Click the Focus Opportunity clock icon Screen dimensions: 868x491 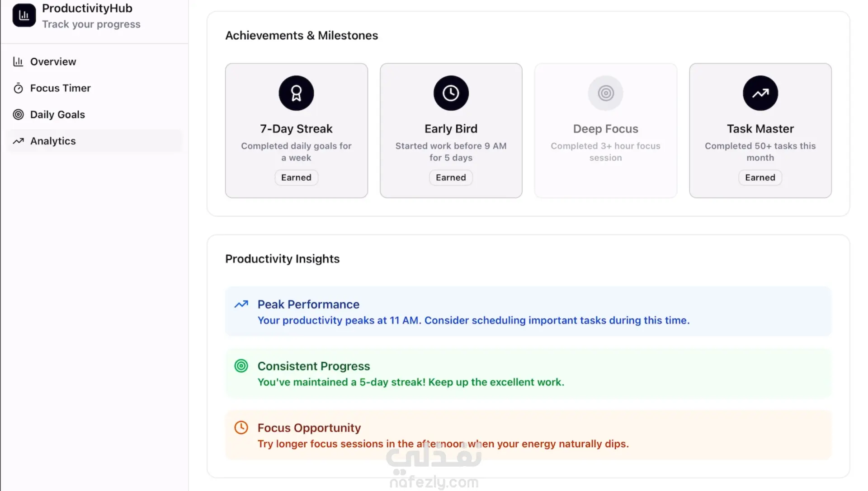[241, 427]
